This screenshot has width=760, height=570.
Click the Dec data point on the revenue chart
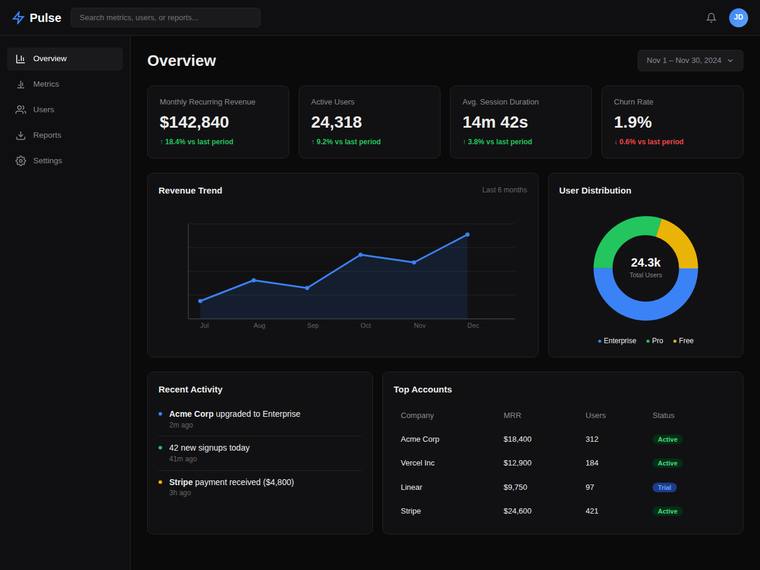[x=467, y=235]
